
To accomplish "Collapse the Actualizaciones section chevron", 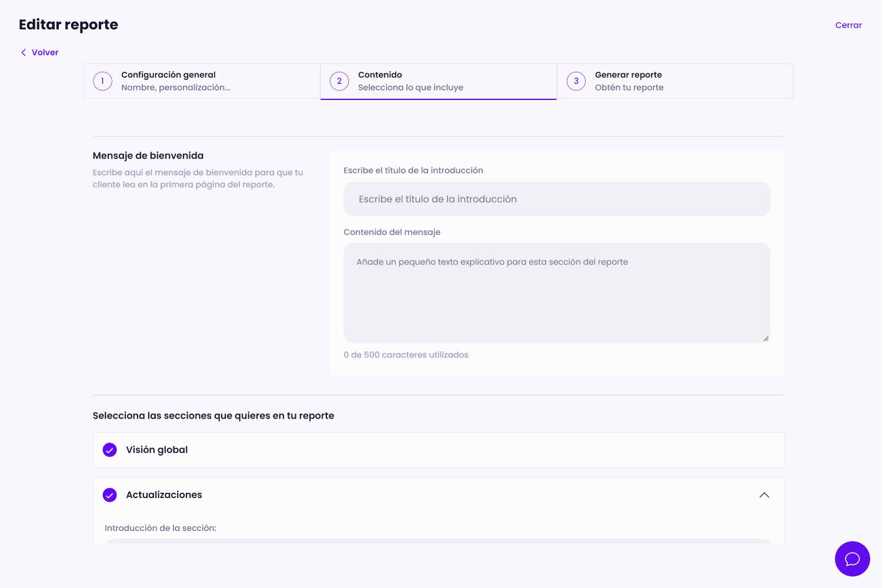I will point(764,495).
